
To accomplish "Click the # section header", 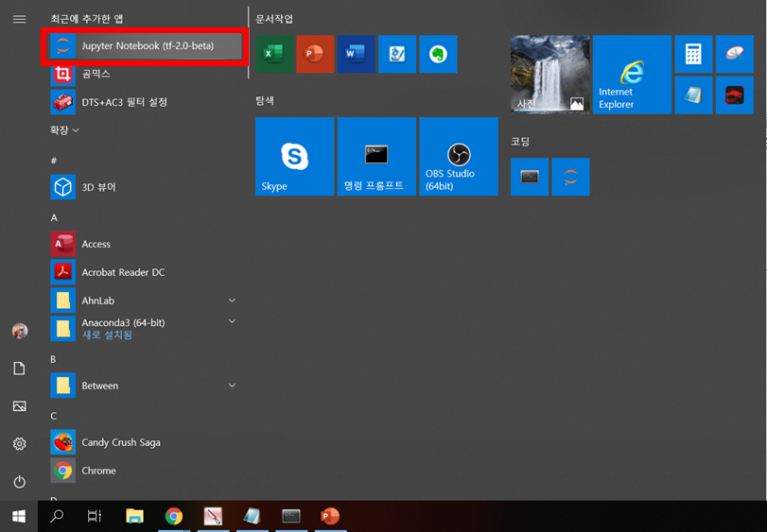I will click(x=54, y=161).
